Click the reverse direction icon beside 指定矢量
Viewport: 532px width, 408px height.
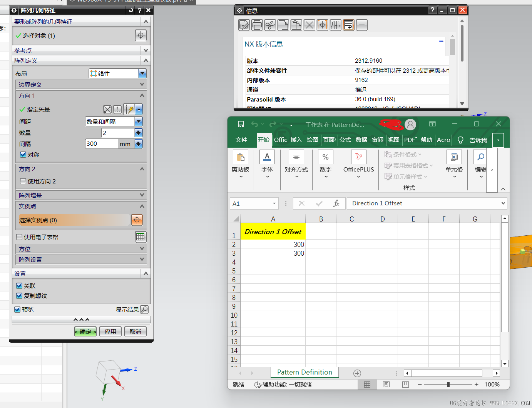click(x=107, y=110)
